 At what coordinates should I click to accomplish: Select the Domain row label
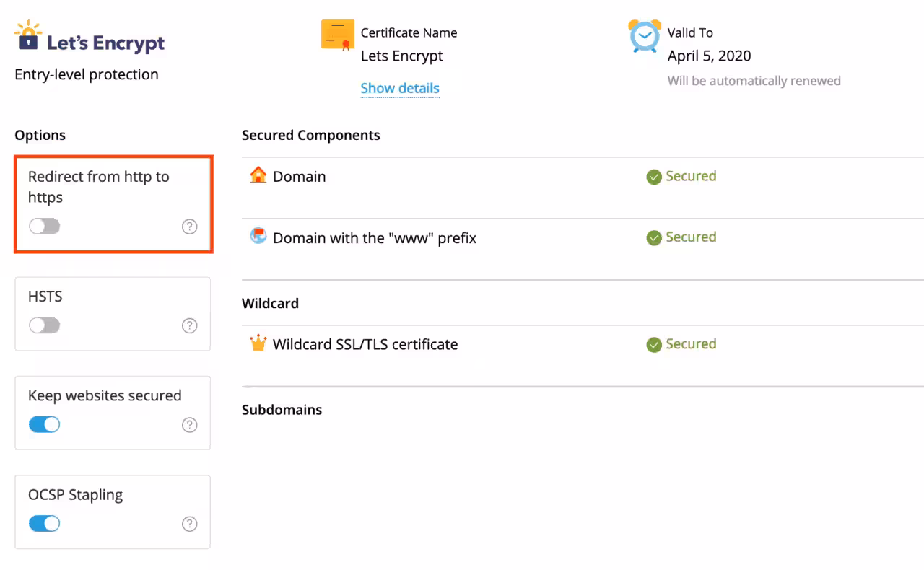pos(299,177)
